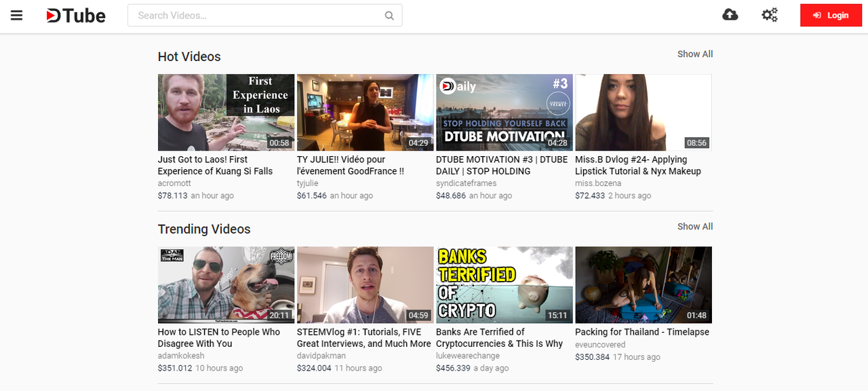Open the settings gears icon
868x391 pixels.
pyautogui.click(x=770, y=14)
